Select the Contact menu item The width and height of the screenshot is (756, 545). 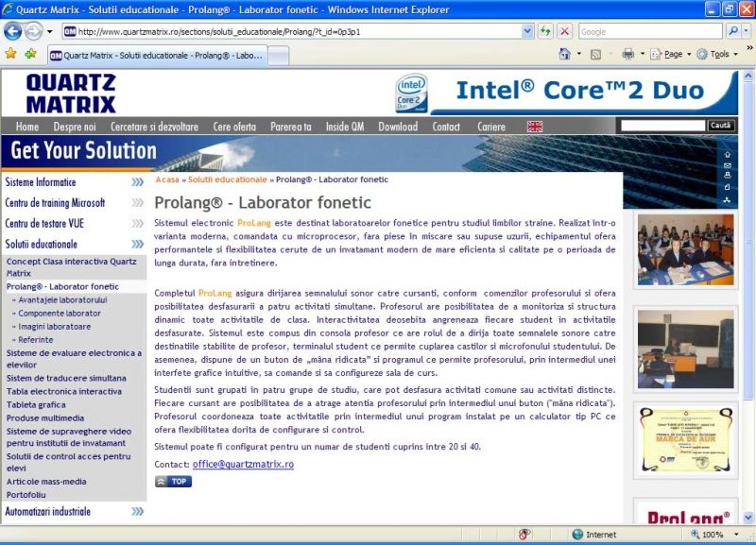[446, 127]
